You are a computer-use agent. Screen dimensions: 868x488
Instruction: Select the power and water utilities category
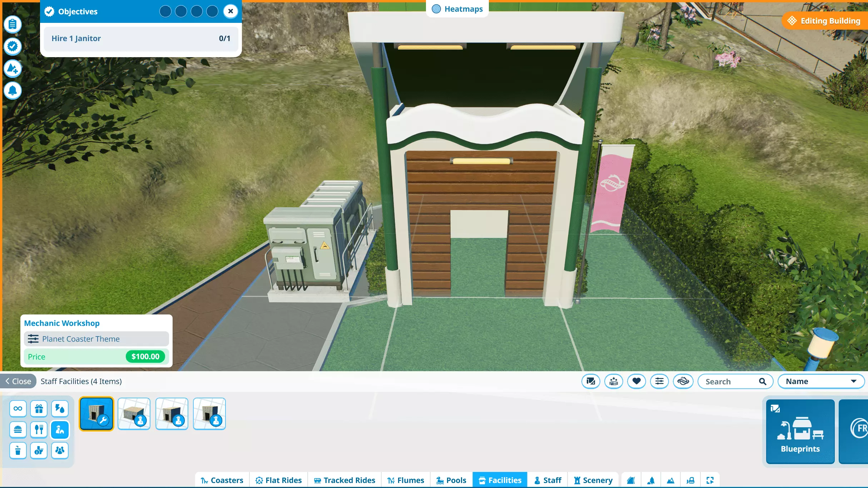(60, 409)
